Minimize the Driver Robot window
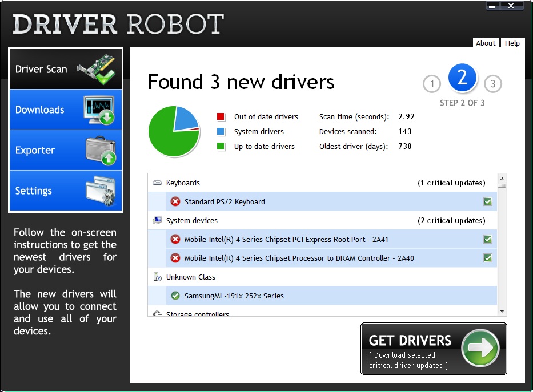The height and width of the screenshot is (392, 533). point(492,6)
